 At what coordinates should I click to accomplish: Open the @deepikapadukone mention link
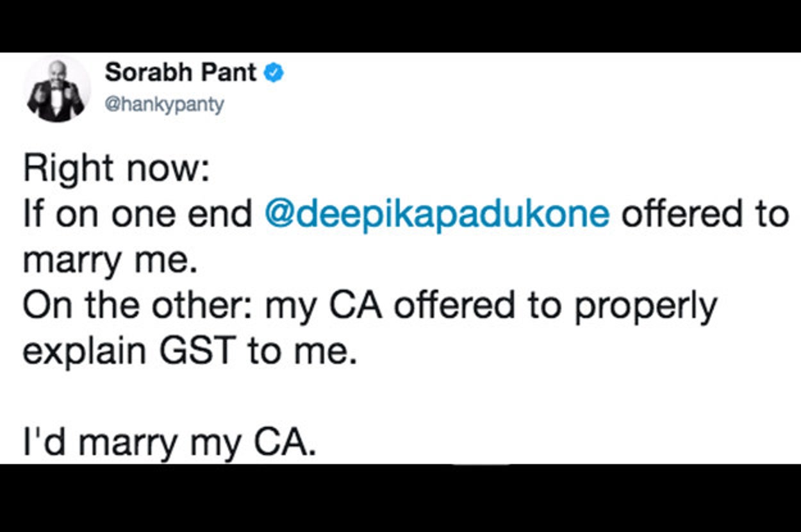tap(437, 215)
